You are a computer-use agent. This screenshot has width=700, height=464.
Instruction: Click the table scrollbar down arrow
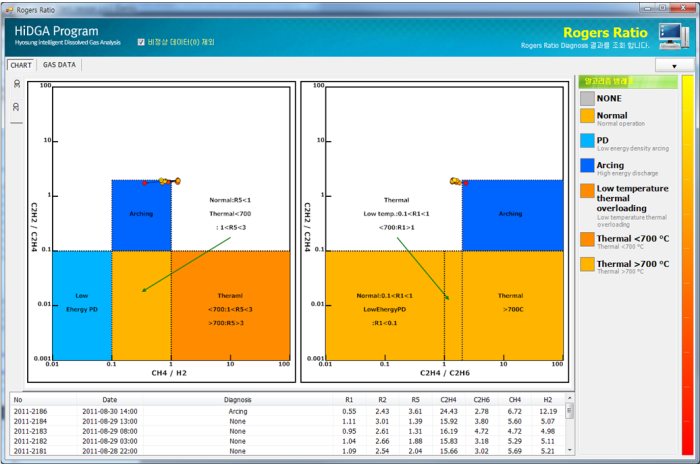[x=569, y=450]
